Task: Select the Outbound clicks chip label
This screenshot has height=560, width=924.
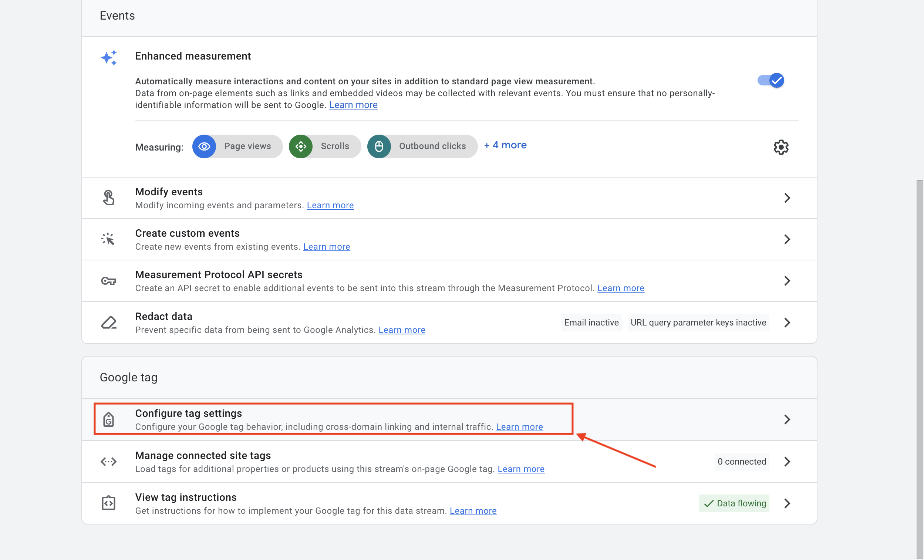Action: click(x=432, y=146)
